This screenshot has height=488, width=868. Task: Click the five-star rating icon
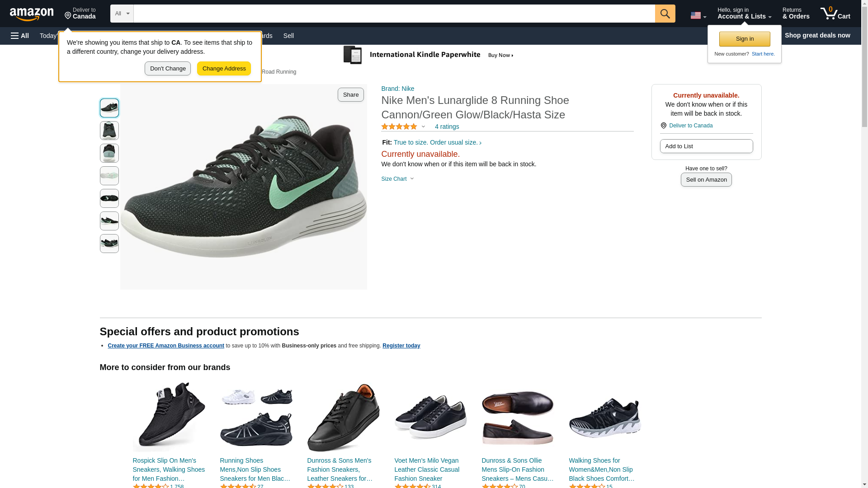pyautogui.click(x=399, y=127)
